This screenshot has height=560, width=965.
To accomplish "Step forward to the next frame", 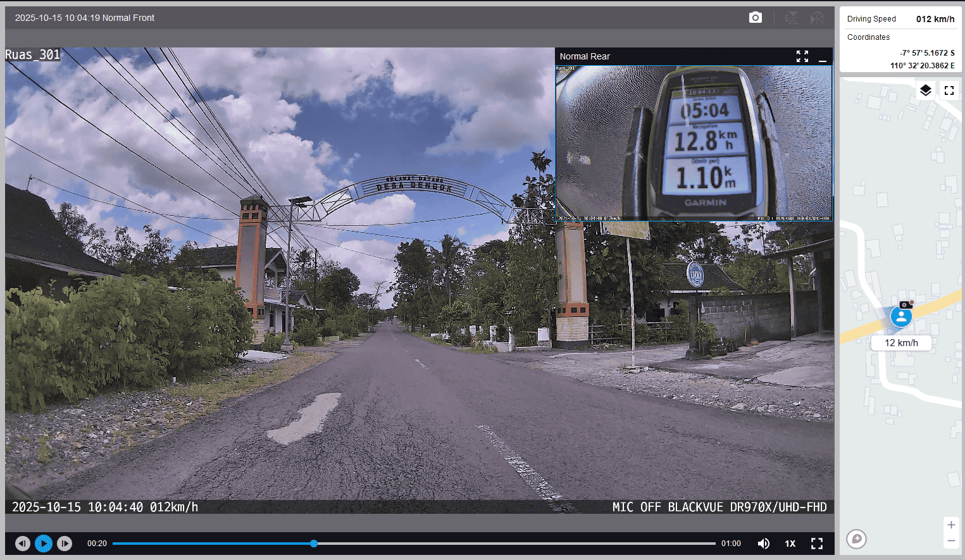I will point(65,544).
